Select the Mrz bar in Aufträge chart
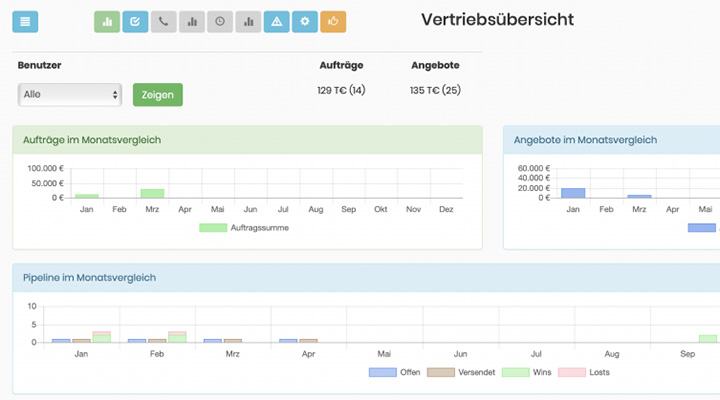The image size is (720, 400). click(x=152, y=193)
